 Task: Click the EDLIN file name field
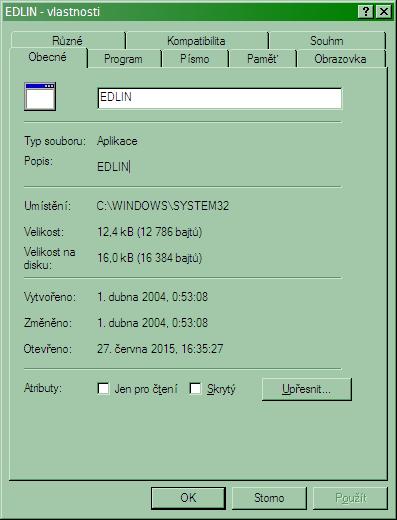tap(220, 98)
